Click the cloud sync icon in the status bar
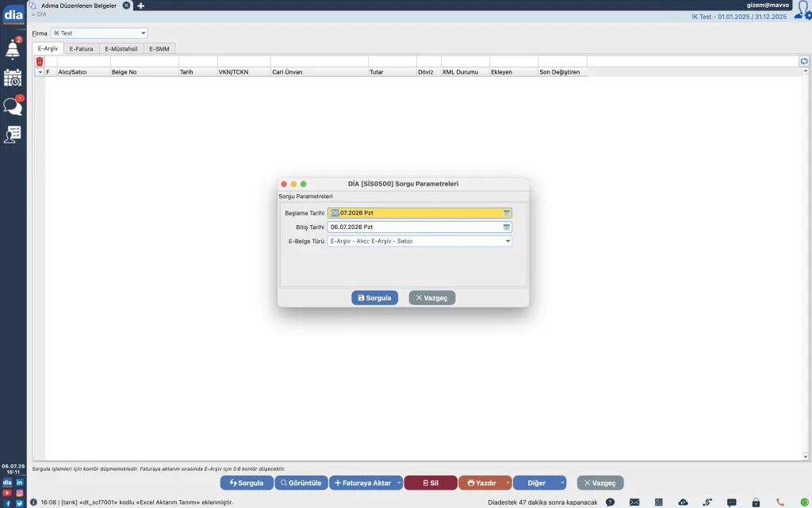Viewport: 812px width, 508px height. [683, 502]
